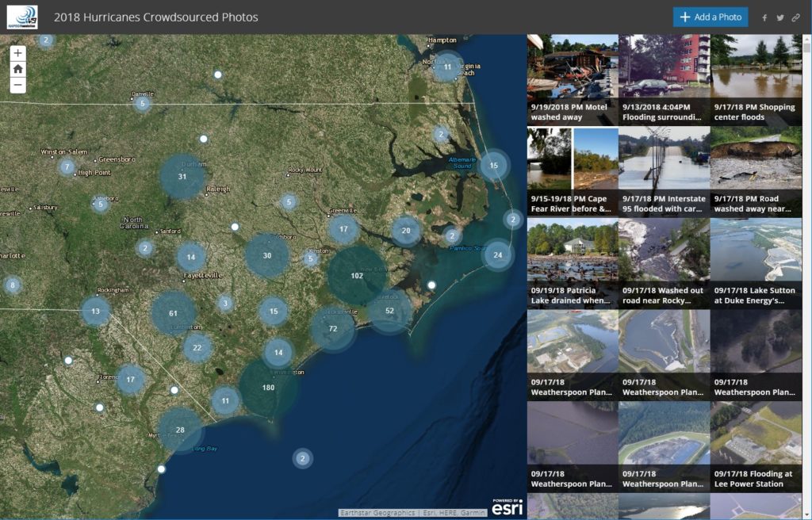812x520 pixels.
Task: Open the 13 cluster near Rockingham
Action: point(95,312)
